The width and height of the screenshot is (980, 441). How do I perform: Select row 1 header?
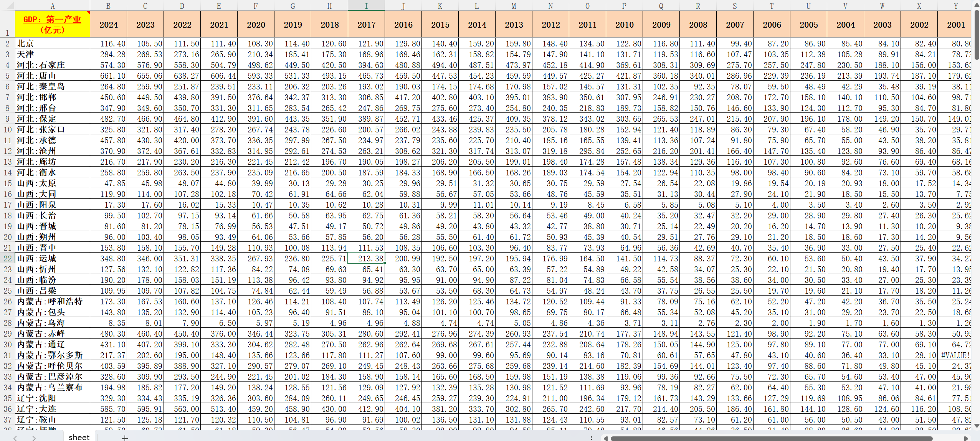[x=7, y=24]
